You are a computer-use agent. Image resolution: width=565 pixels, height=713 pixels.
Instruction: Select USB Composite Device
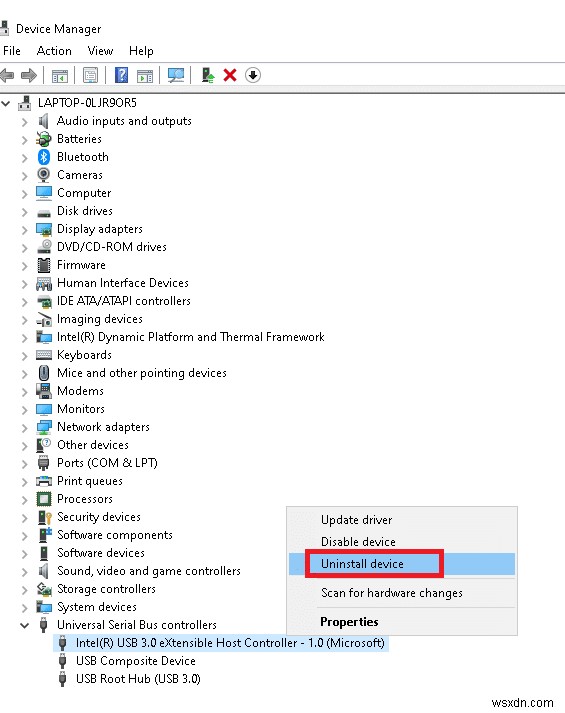(135, 661)
